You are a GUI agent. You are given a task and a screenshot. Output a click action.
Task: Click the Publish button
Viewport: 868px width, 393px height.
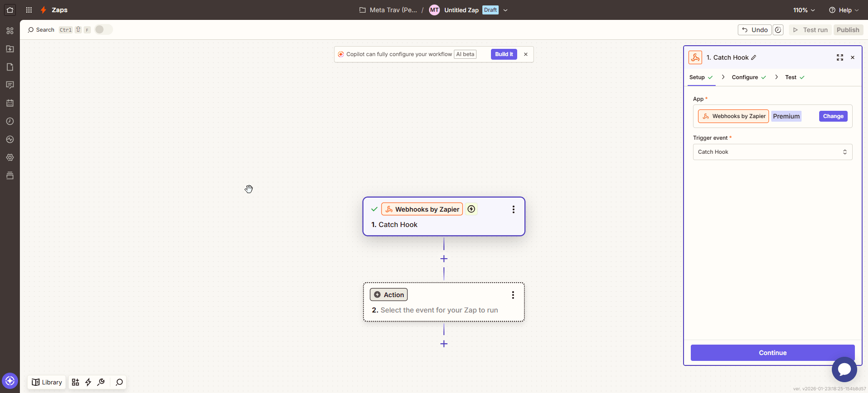point(848,30)
